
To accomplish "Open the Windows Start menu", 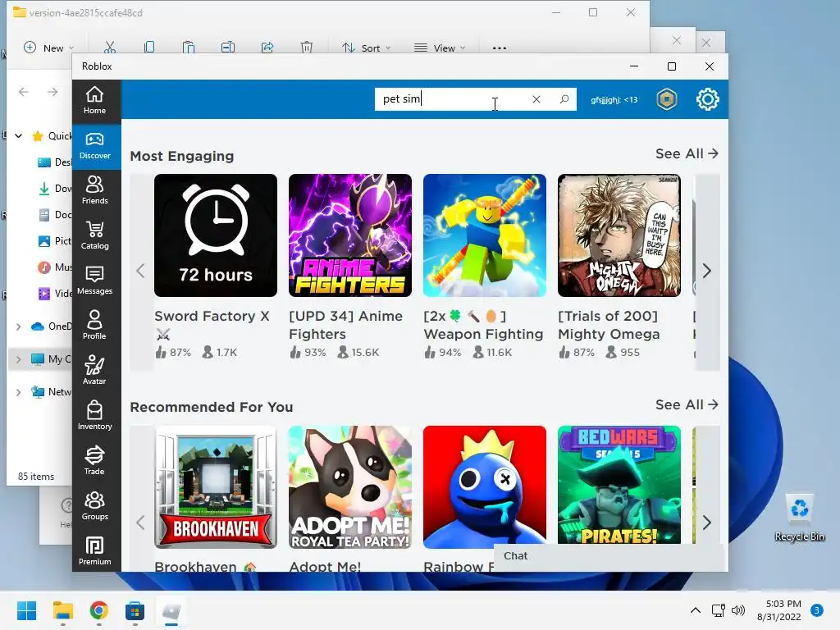I will coord(27,610).
